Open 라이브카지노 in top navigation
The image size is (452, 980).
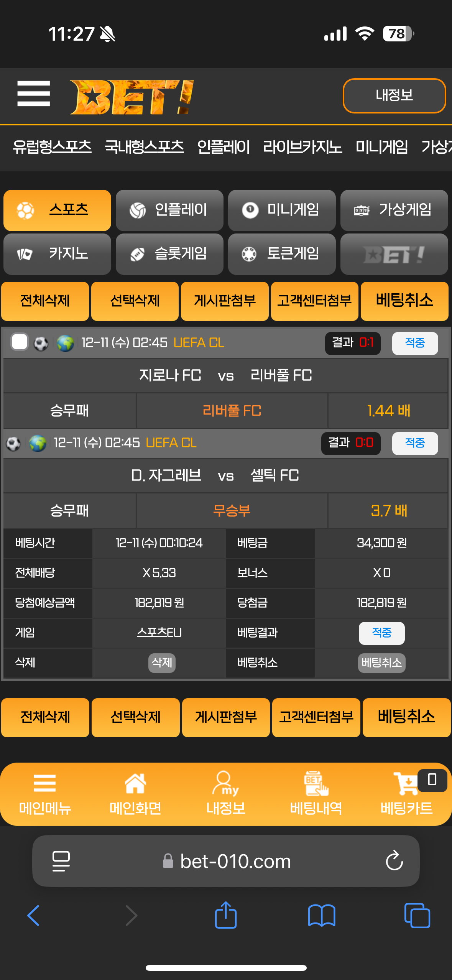click(x=302, y=147)
